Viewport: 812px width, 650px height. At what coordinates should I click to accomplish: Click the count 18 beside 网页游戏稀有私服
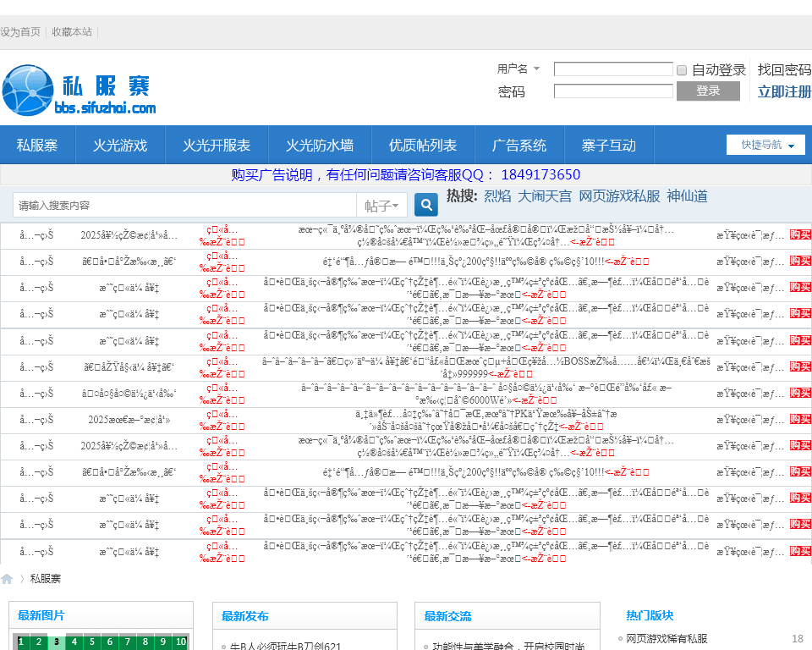pos(798,639)
